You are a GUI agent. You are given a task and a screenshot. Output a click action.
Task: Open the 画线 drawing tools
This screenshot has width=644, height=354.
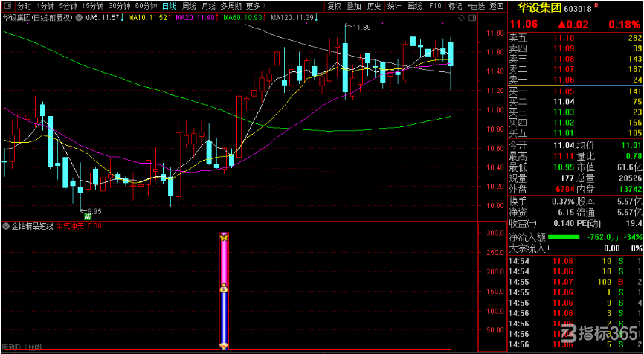click(415, 6)
